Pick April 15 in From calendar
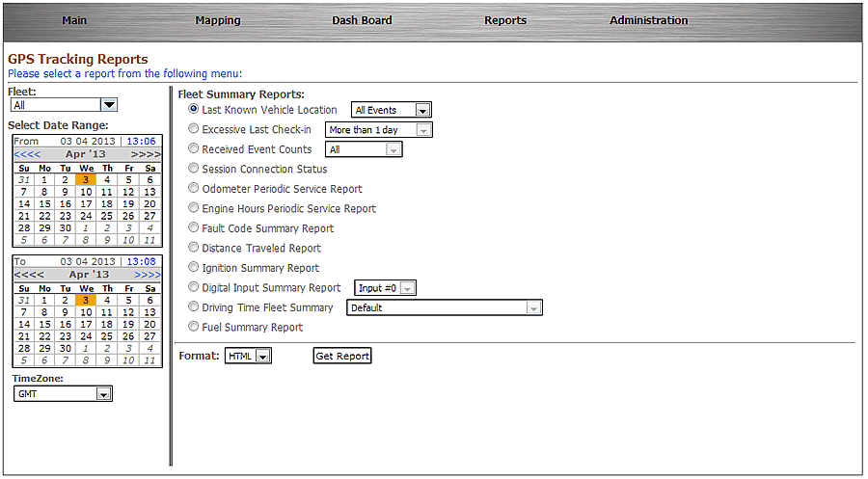 coord(44,204)
